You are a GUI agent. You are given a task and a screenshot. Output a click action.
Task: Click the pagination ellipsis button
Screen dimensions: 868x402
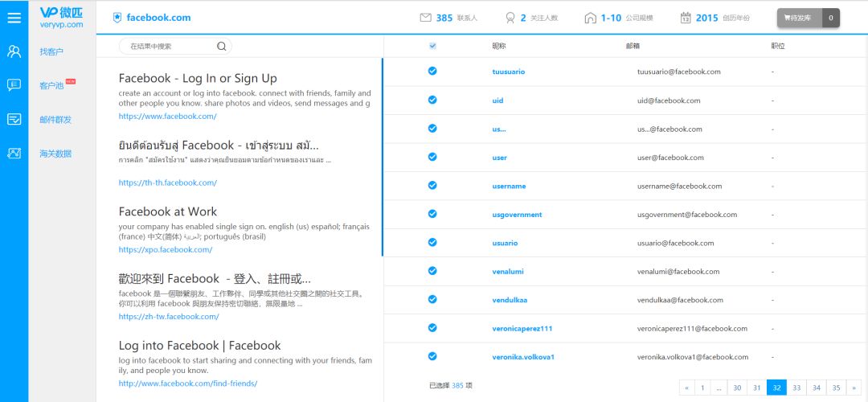719,388
